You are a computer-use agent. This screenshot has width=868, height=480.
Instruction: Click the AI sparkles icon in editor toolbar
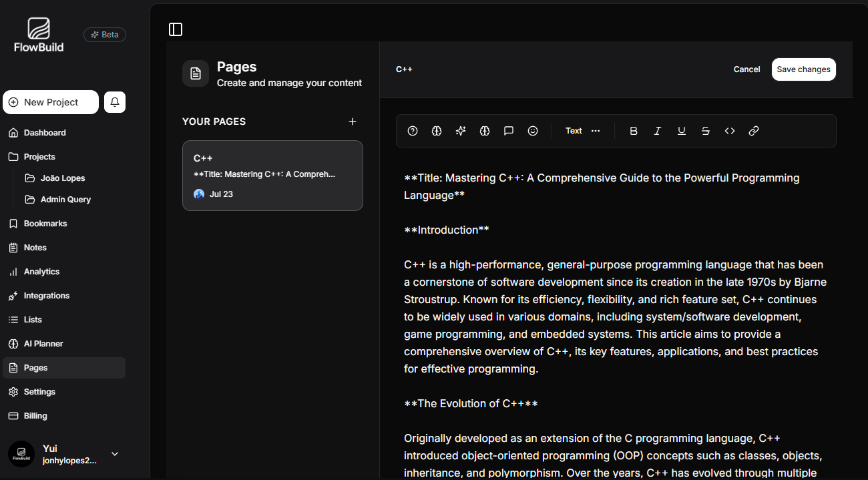461,131
